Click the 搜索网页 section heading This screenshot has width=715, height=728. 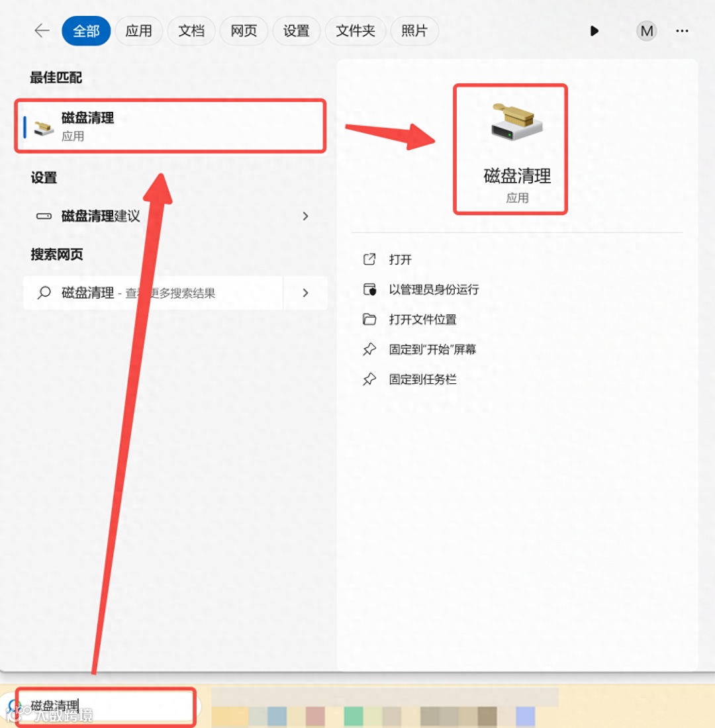coord(57,254)
